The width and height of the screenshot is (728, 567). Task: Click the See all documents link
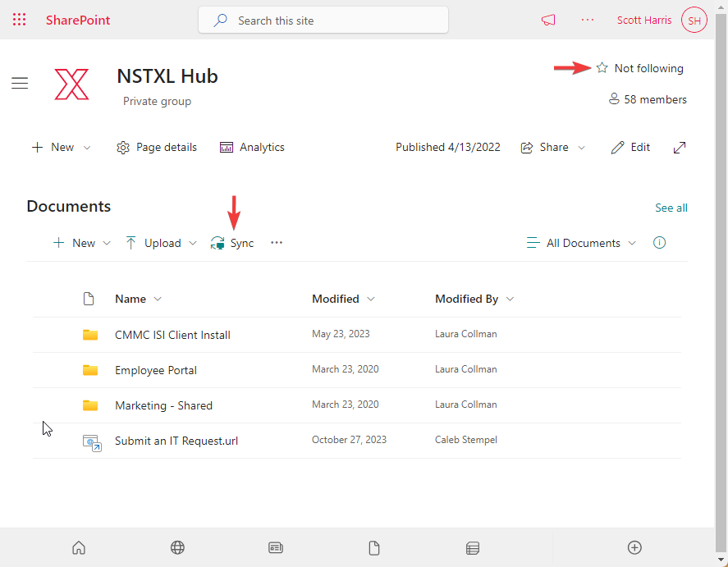(x=671, y=208)
